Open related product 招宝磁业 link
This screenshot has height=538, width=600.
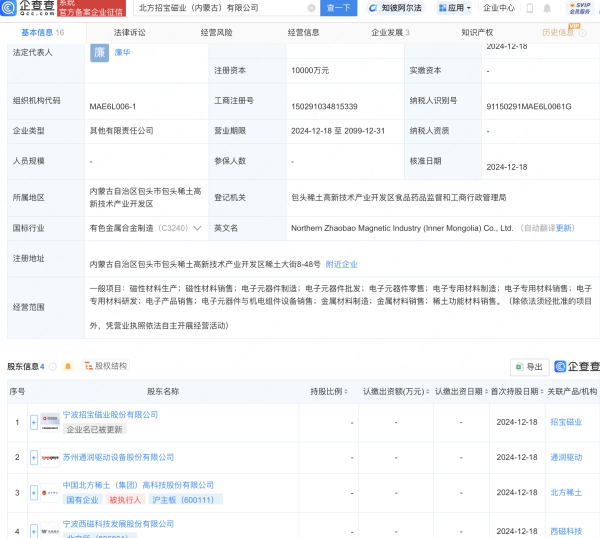click(566, 422)
